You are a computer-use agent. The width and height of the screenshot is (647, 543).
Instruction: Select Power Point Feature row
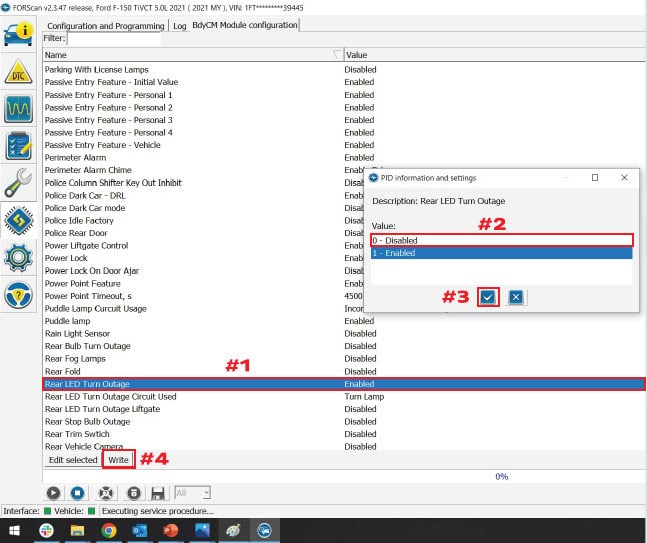[x=204, y=283]
